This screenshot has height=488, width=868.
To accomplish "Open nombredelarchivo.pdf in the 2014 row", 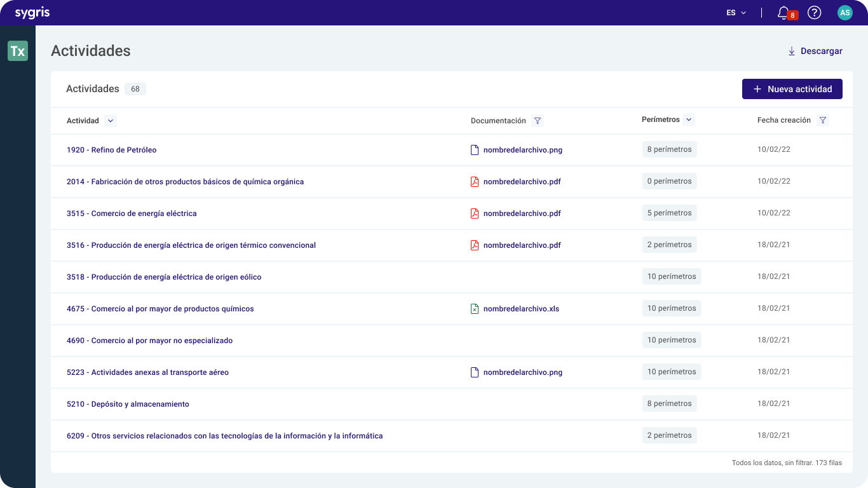I will point(522,182).
